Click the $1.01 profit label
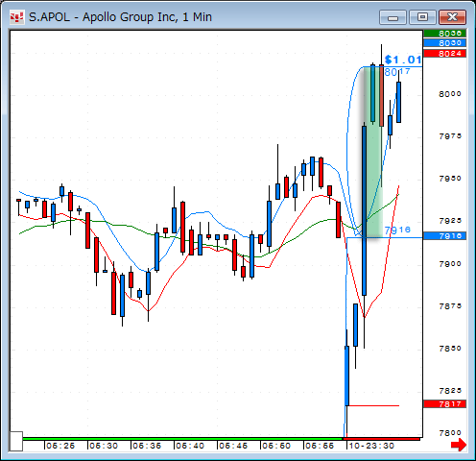Viewport: 476px width, 461px height. [x=403, y=60]
